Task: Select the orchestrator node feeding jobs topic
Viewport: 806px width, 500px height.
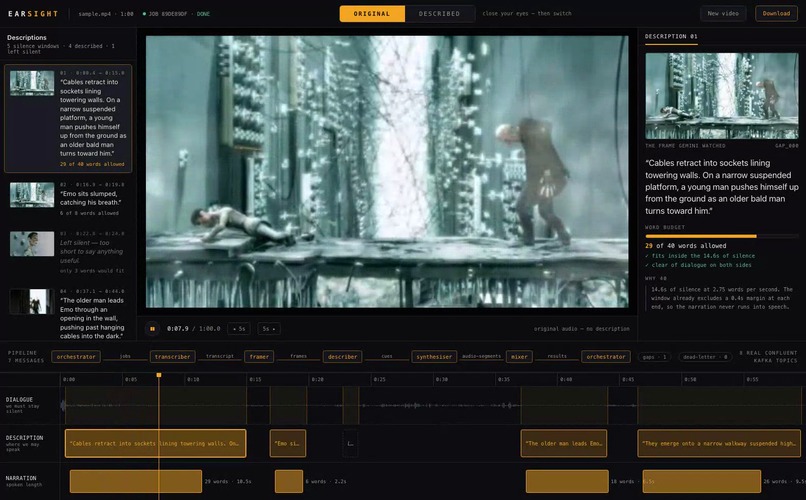Action: 76,357
